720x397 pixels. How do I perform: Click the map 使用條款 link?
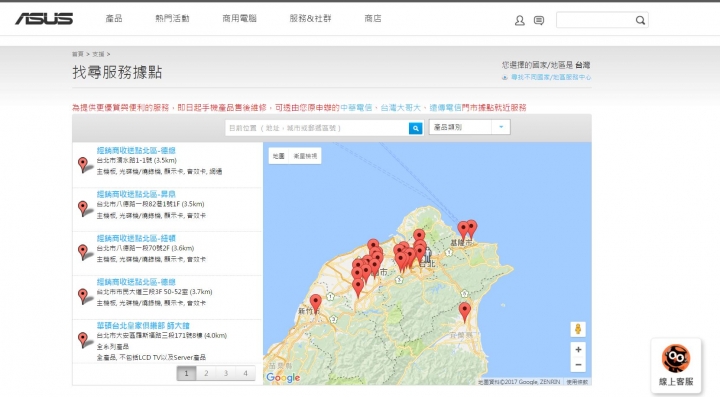[x=577, y=382]
